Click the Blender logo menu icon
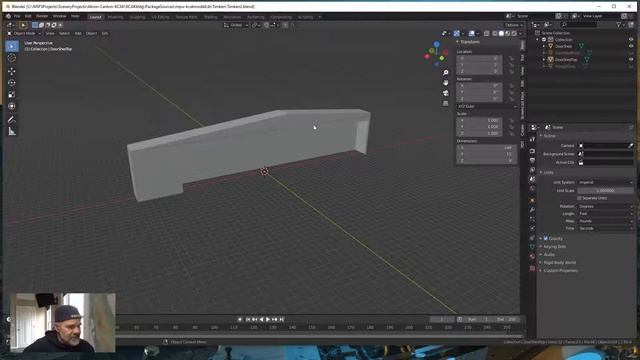640x360 pixels. pyautogui.click(x=8, y=16)
